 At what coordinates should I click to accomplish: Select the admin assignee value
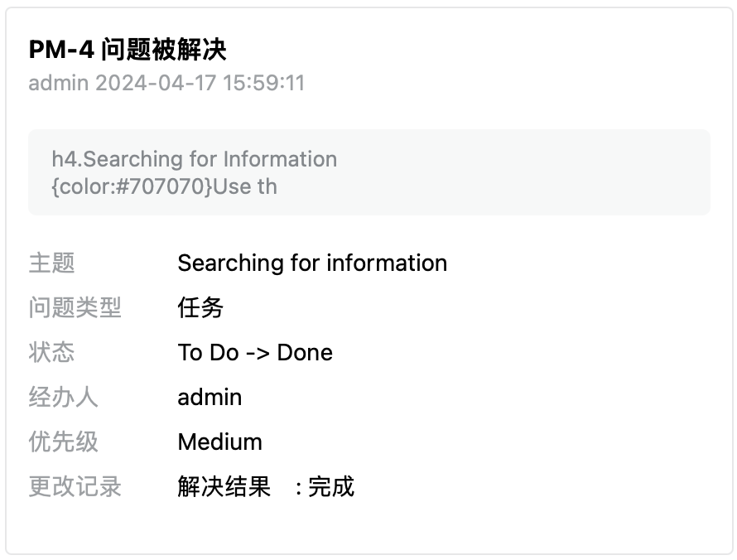point(210,398)
